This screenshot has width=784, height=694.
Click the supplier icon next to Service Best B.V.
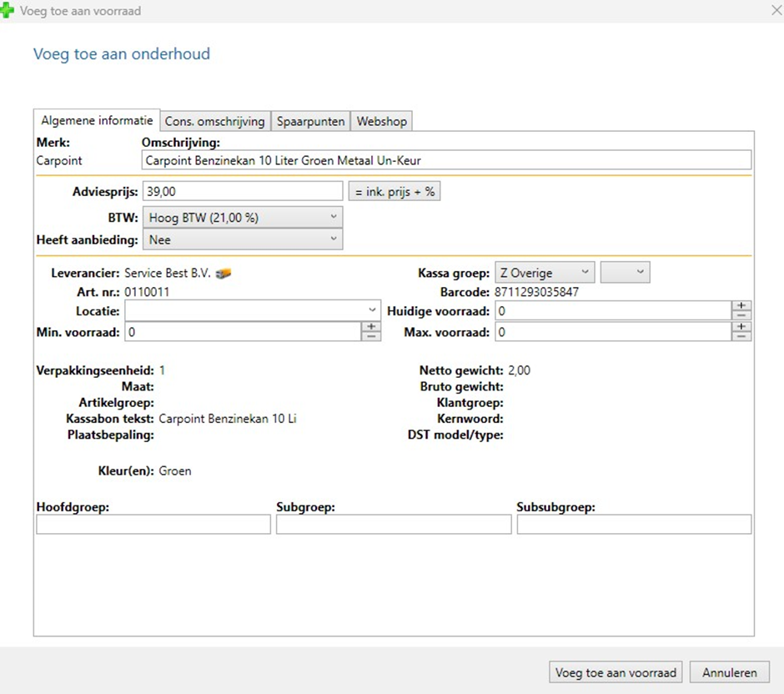click(223, 273)
